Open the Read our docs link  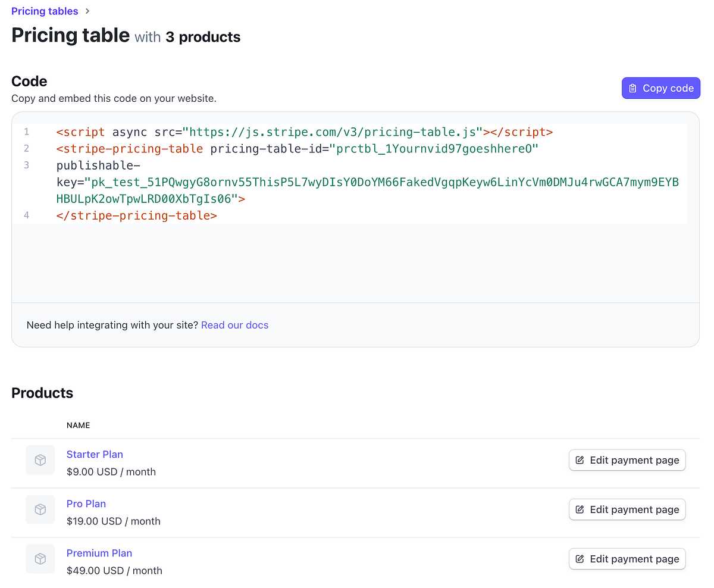234,325
